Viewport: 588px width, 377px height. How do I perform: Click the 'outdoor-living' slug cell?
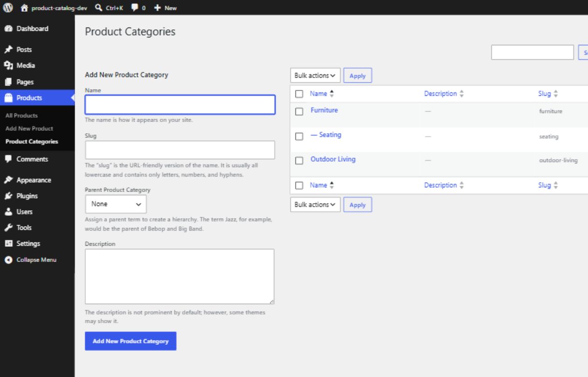[559, 160]
